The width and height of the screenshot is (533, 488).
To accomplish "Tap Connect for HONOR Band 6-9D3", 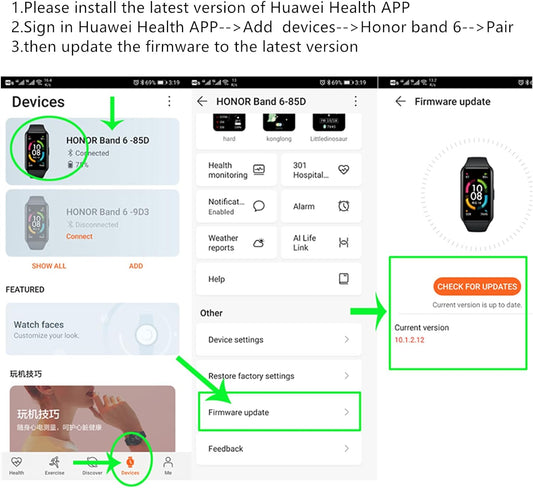I will [x=79, y=236].
